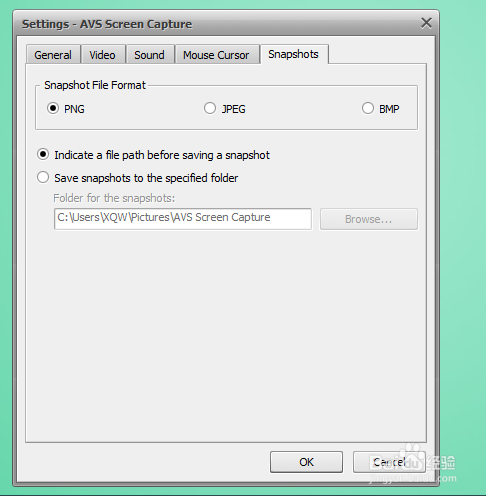The image size is (486, 496).
Task: Open the Video tab
Action: (102, 55)
